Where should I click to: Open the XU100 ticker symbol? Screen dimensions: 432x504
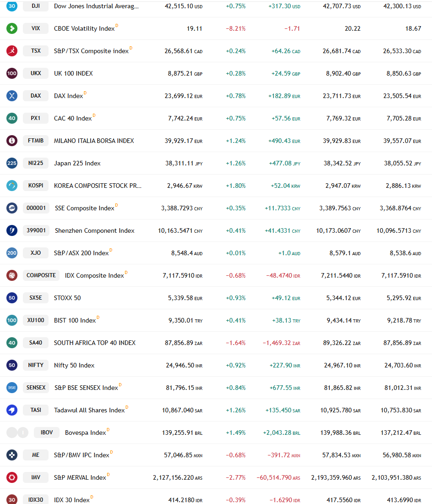36,320
